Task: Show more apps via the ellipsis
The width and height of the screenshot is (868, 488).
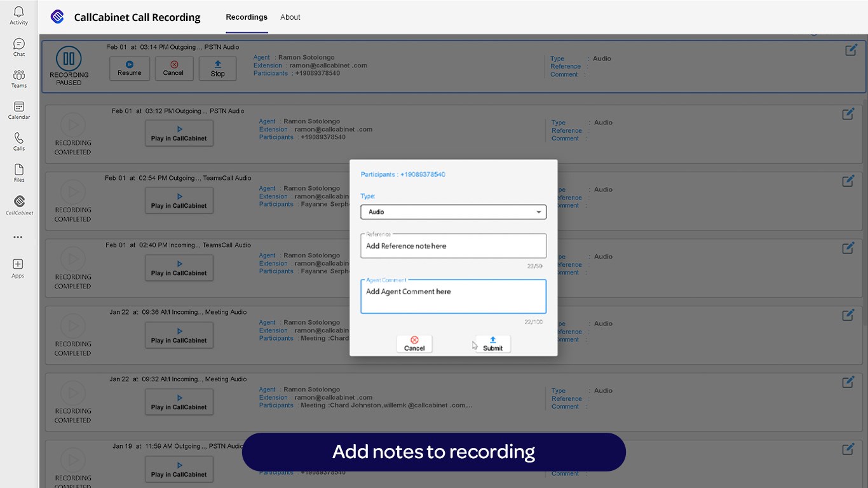Action: coord(18,237)
